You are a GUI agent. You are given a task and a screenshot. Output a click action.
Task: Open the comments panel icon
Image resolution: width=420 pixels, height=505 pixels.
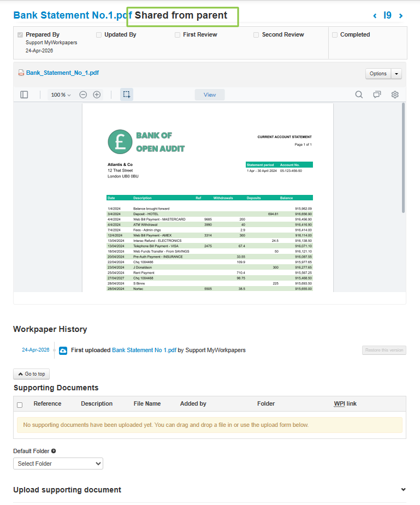click(377, 94)
